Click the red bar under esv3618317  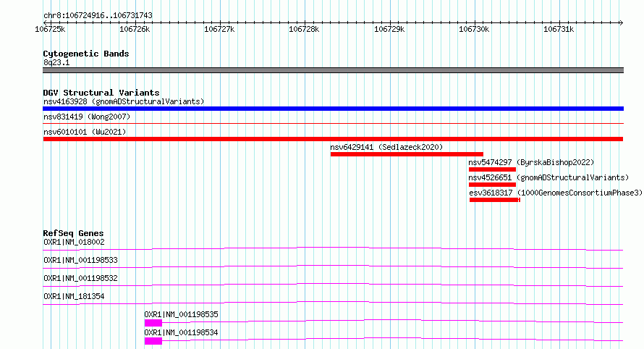[495, 200]
